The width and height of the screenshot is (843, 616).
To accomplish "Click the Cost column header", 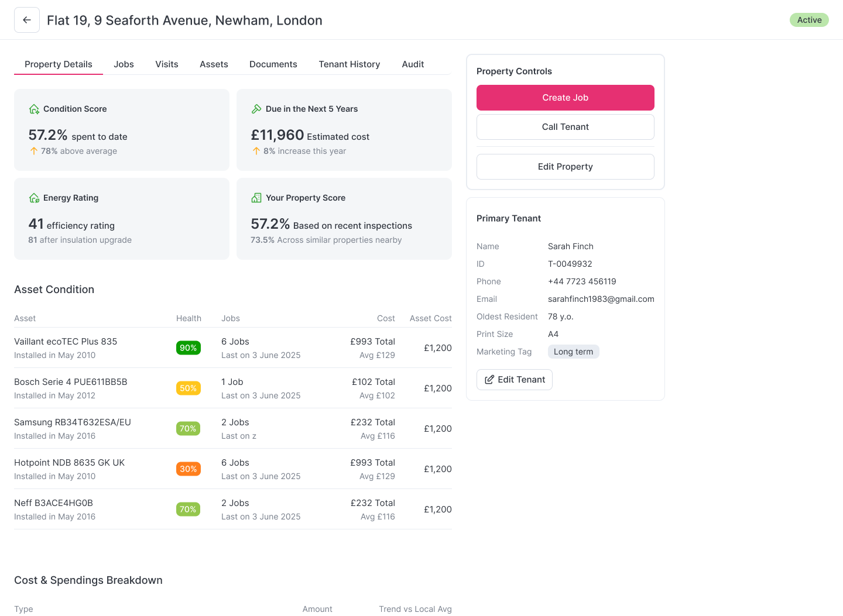I will 386,318.
